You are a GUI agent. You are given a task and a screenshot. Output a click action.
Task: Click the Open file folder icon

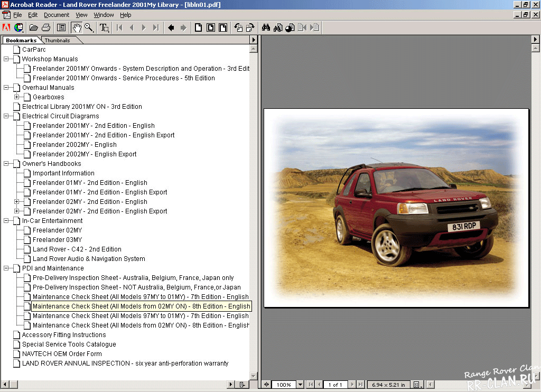pos(33,27)
